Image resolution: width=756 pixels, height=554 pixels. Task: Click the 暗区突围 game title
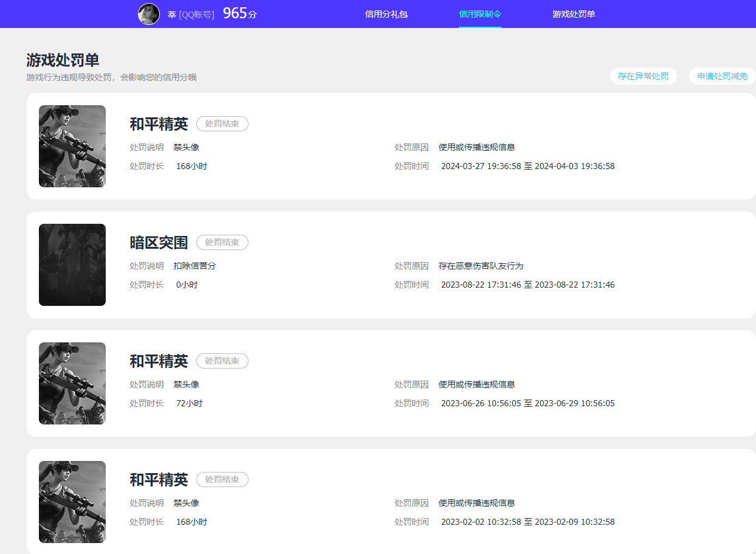(159, 243)
